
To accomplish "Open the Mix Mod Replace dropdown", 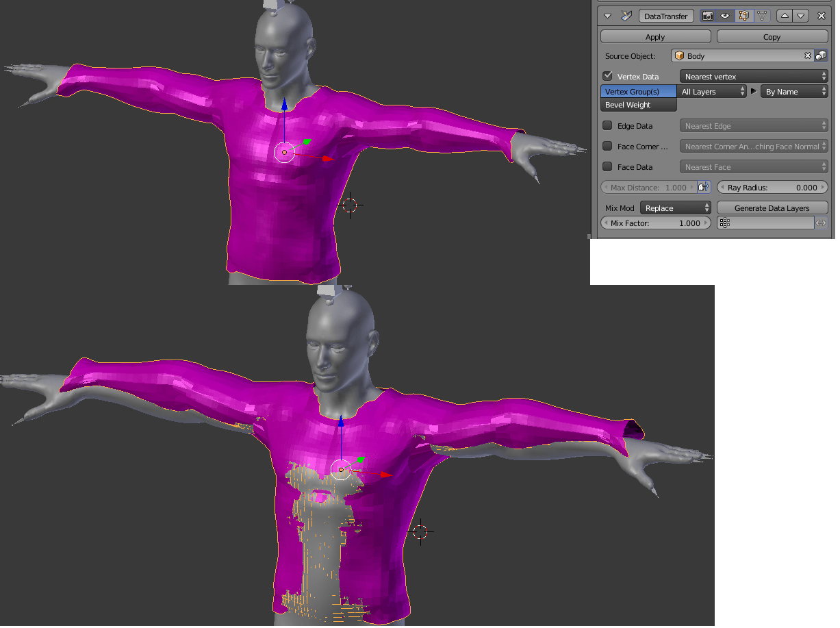I will point(675,208).
